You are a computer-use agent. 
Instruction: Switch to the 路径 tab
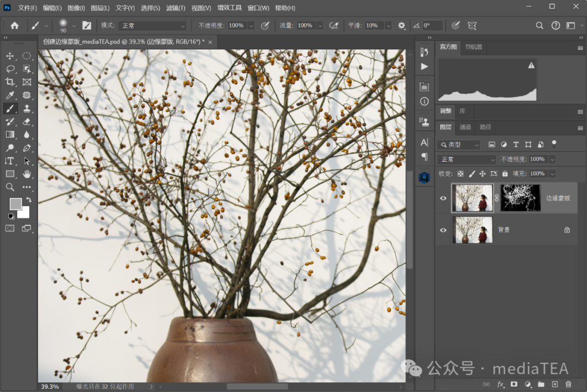485,127
